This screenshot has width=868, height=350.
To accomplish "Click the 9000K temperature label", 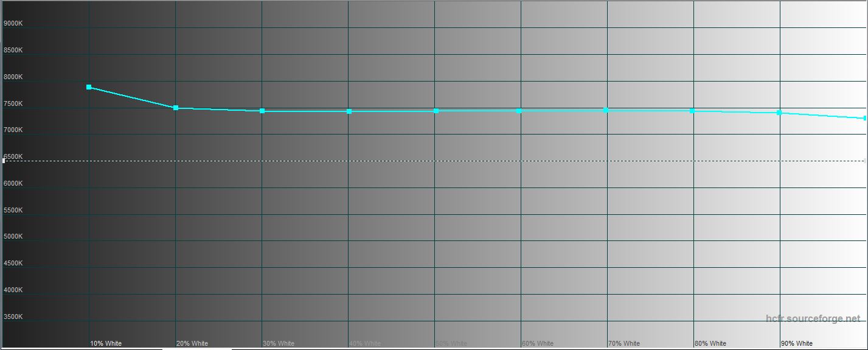I will pyautogui.click(x=13, y=23).
